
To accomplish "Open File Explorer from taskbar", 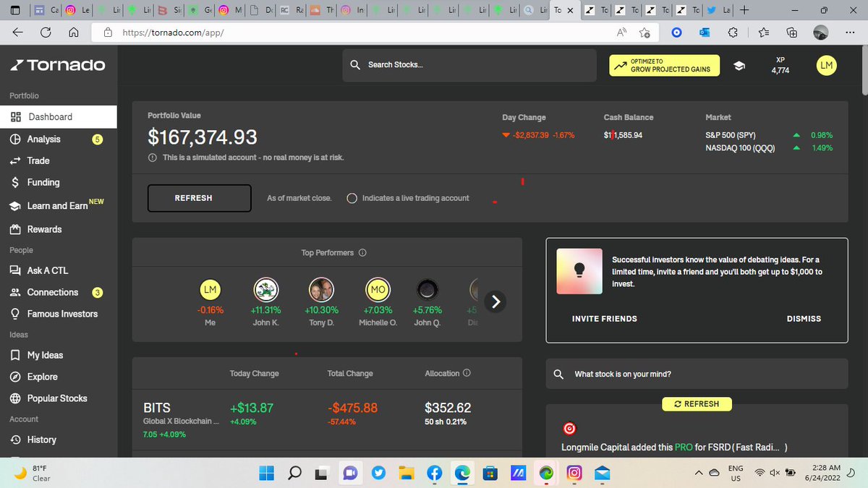I will pyautogui.click(x=407, y=472).
